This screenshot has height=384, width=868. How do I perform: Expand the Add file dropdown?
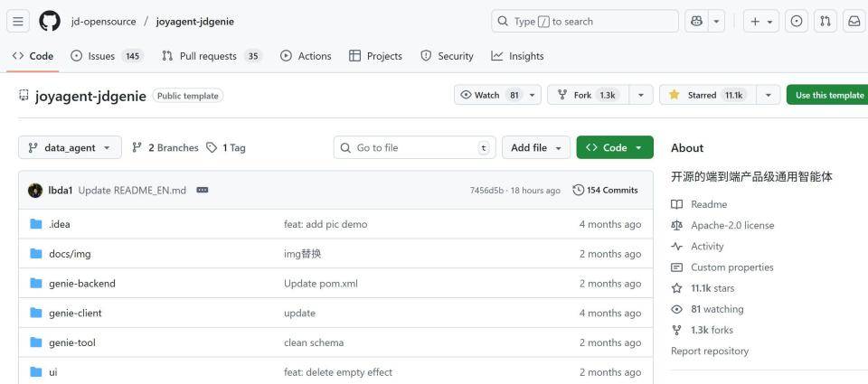click(x=536, y=147)
